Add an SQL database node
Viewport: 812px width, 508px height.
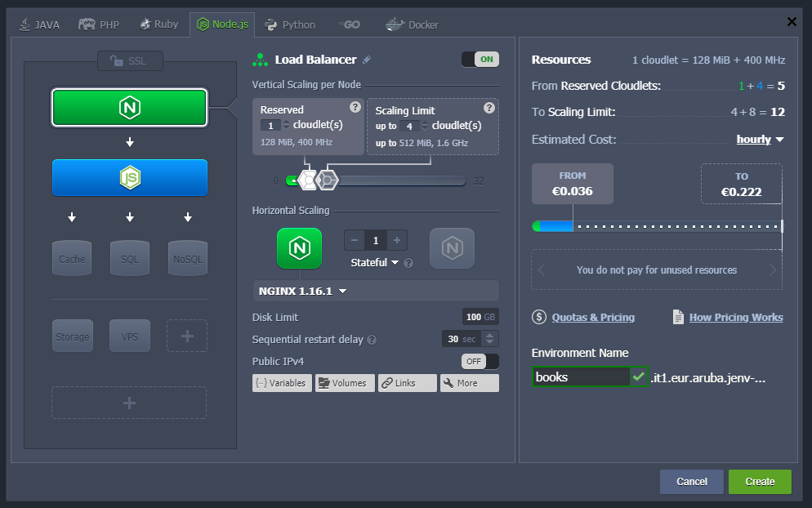pyautogui.click(x=129, y=258)
